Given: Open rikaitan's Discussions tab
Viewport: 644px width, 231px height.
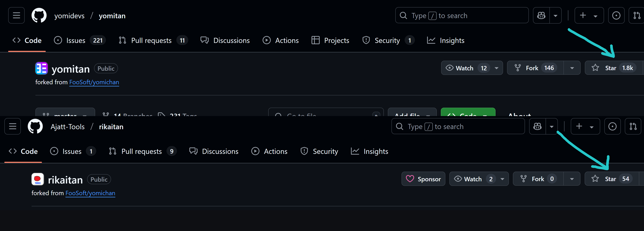Looking at the screenshot, I should (x=214, y=151).
